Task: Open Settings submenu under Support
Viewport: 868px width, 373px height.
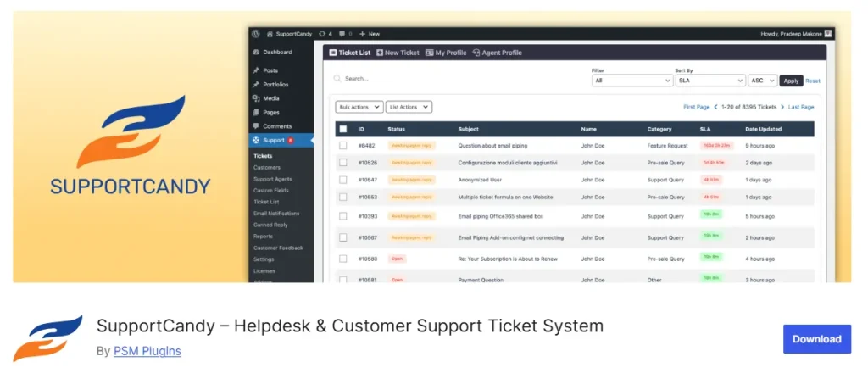Action: [x=264, y=259]
